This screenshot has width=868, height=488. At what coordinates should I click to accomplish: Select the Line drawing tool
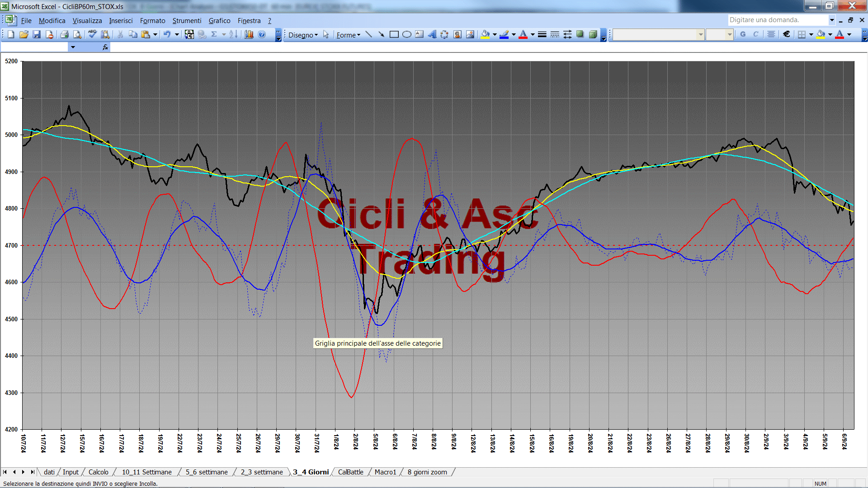pos(368,34)
